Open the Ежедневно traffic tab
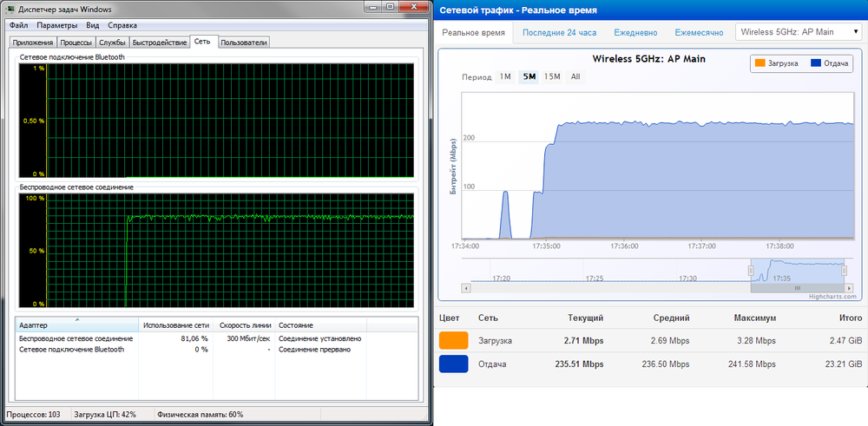 click(x=635, y=33)
